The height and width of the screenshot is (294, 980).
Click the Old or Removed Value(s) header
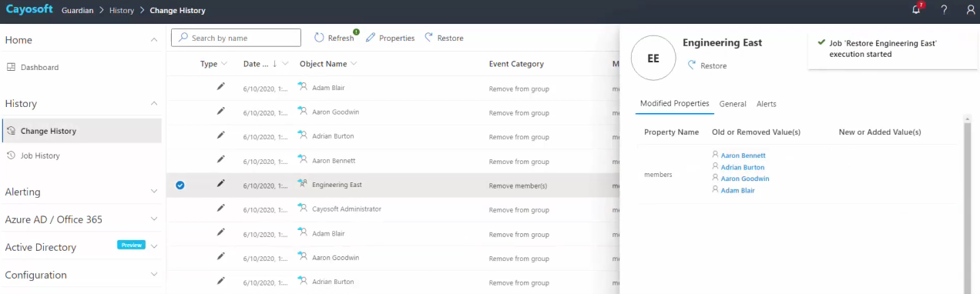tap(756, 132)
